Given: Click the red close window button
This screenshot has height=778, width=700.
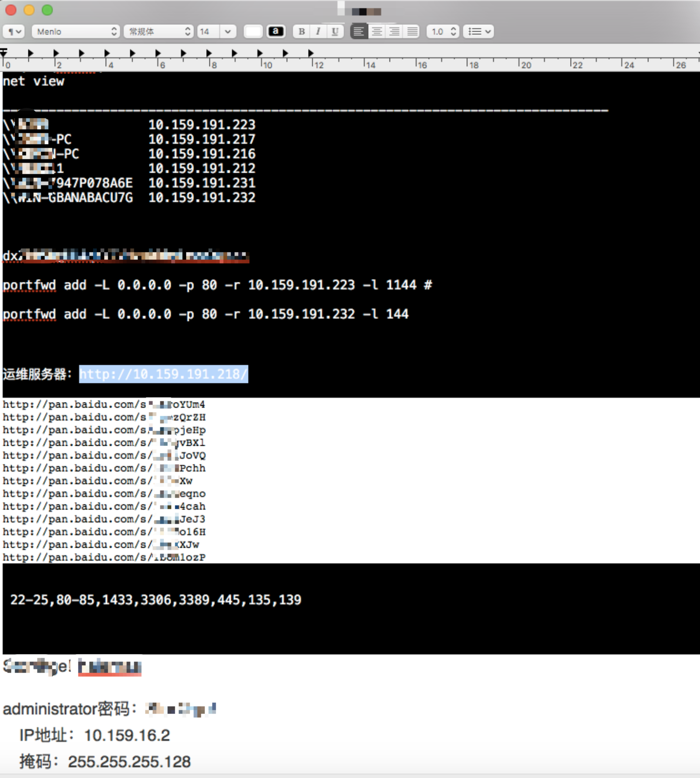Looking at the screenshot, I should [10, 10].
